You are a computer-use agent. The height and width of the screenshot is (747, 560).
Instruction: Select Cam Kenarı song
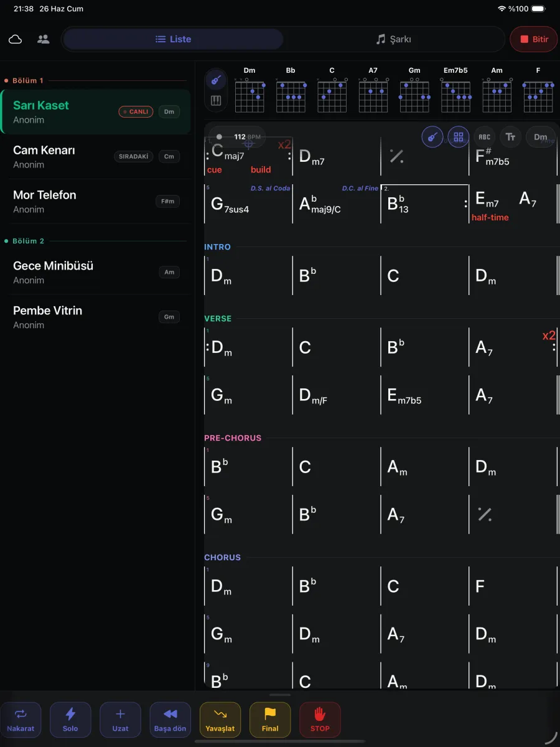[96, 157]
